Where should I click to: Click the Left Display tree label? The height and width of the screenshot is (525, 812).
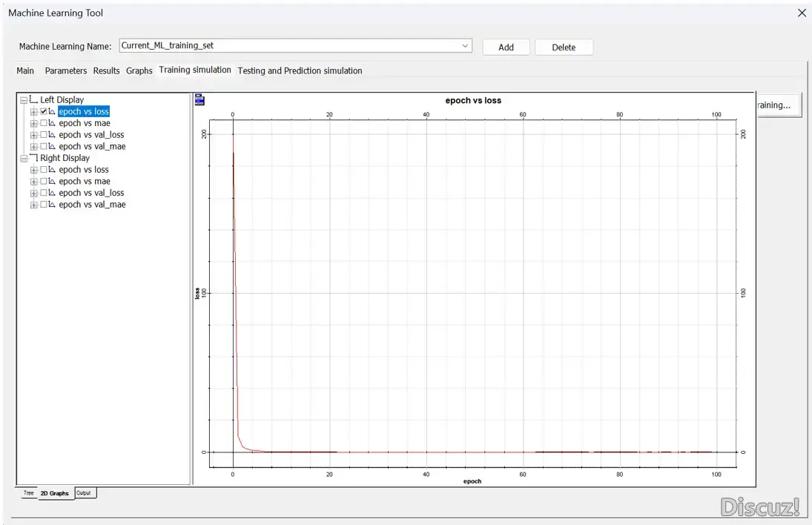pyautogui.click(x=62, y=99)
